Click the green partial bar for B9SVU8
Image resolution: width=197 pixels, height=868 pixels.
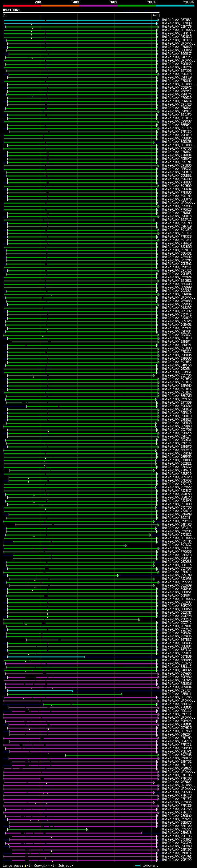(112, 755)
